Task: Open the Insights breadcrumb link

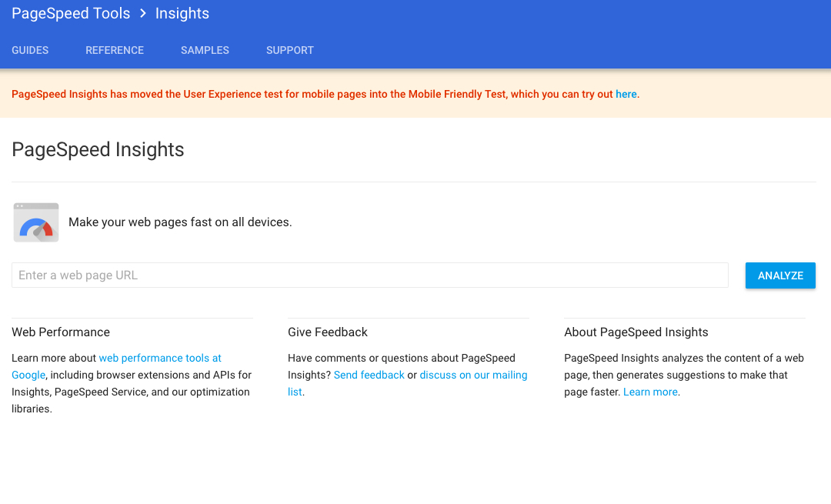Action: pos(182,13)
